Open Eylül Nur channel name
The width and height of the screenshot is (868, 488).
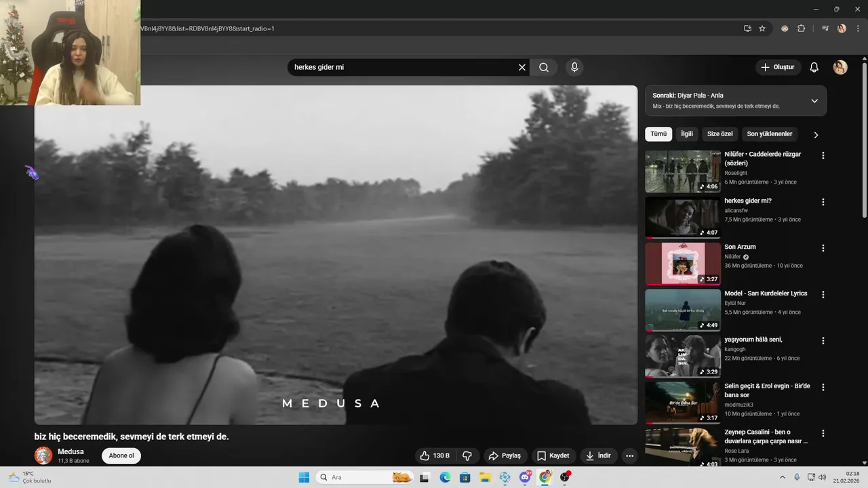coord(735,303)
